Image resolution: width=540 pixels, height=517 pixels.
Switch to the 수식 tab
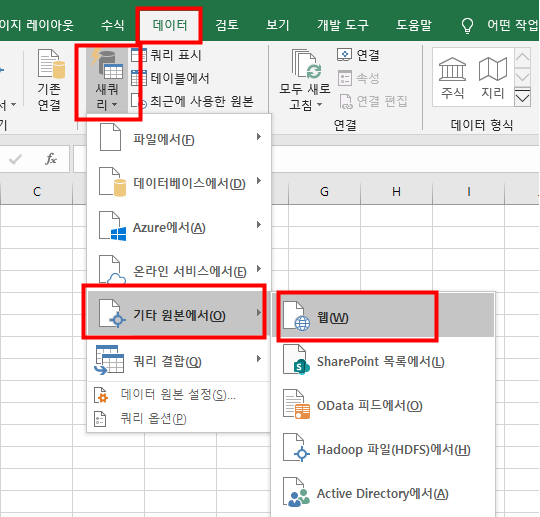112,25
